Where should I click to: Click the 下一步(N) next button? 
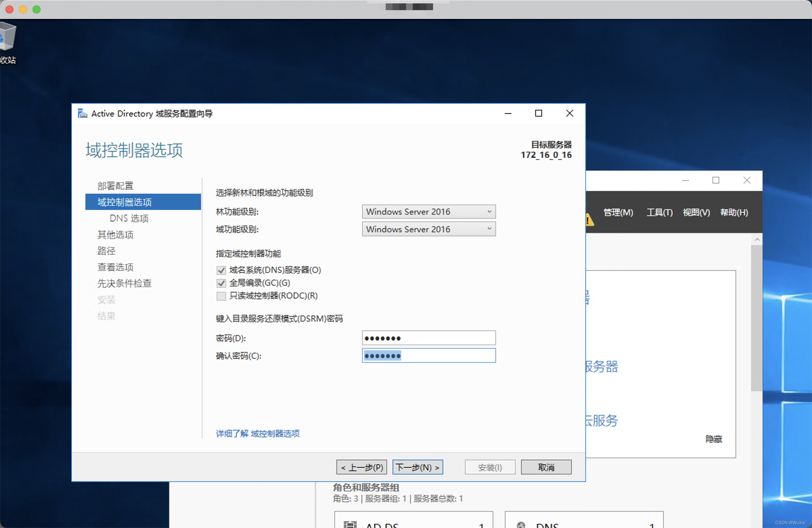click(x=418, y=467)
